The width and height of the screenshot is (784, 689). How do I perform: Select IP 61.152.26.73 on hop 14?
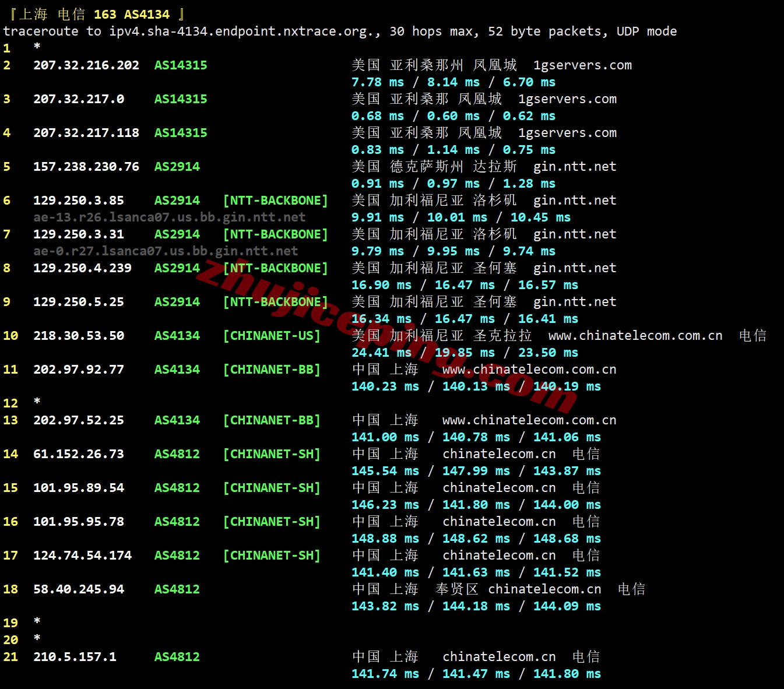pos(79,454)
